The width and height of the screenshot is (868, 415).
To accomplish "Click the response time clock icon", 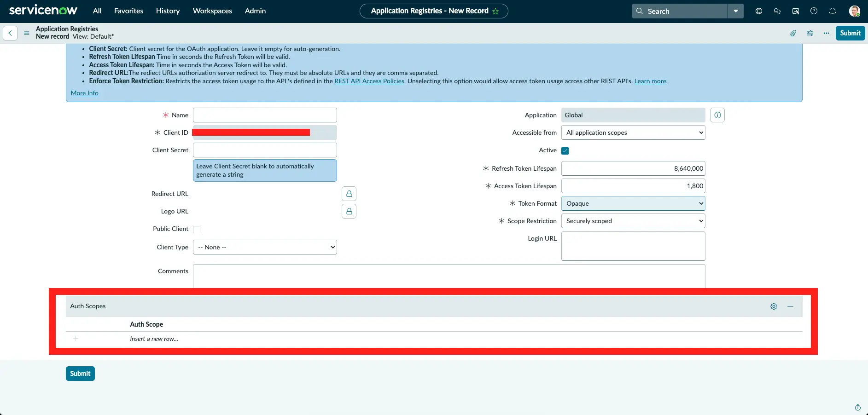I will click(x=857, y=408).
